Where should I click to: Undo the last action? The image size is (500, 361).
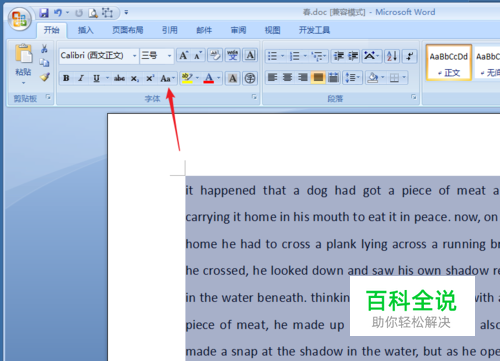pos(58,13)
